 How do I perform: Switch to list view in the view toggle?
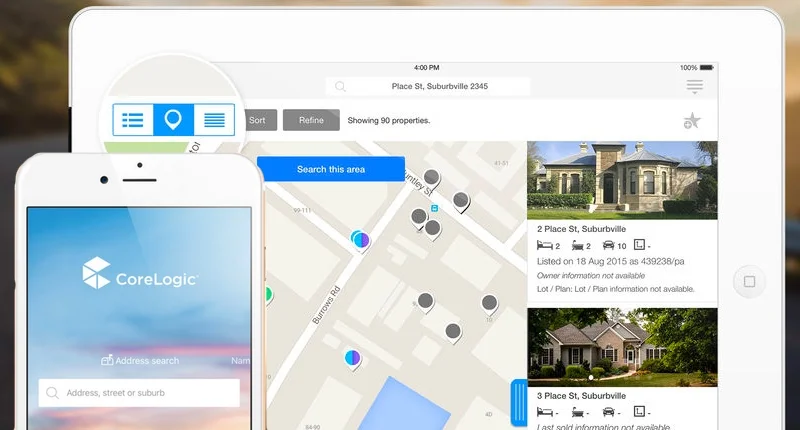coord(132,120)
